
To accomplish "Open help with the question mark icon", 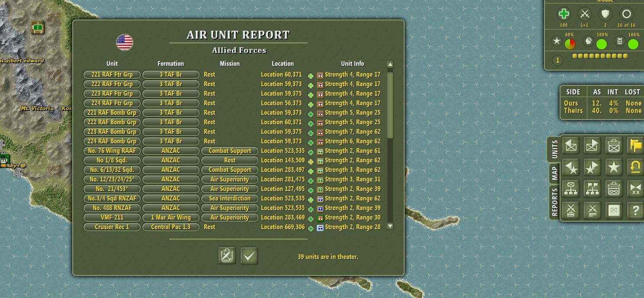I will pos(635,211).
